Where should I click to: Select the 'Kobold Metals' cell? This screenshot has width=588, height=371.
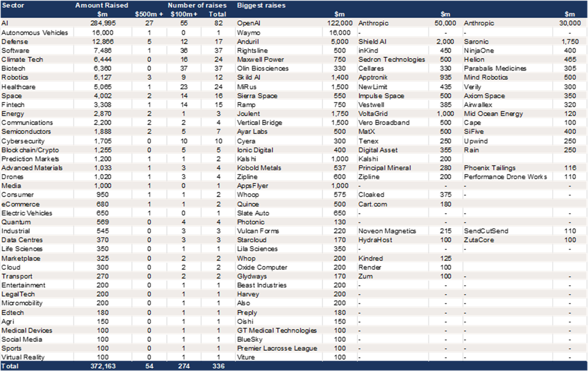click(x=259, y=168)
